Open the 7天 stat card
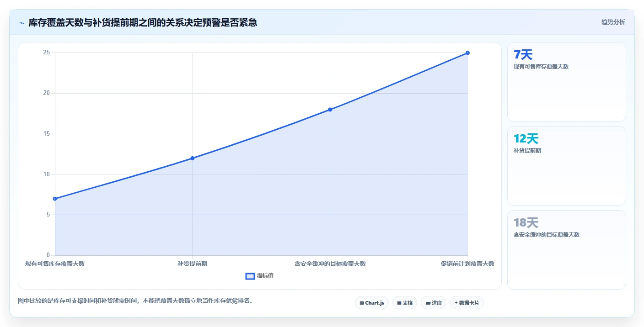The height and width of the screenshot is (327, 644). (x=567, y=82)
